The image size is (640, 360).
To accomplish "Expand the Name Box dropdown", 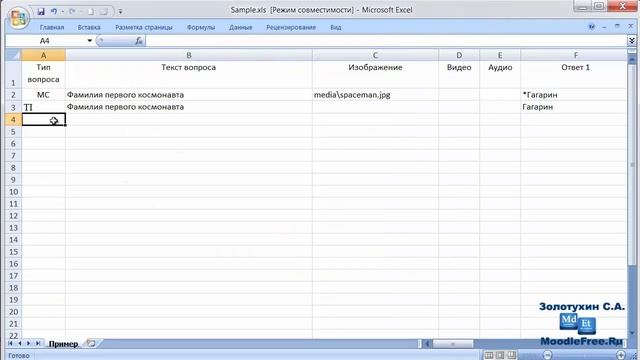I will pyautogui.click(x=89, y=41).
